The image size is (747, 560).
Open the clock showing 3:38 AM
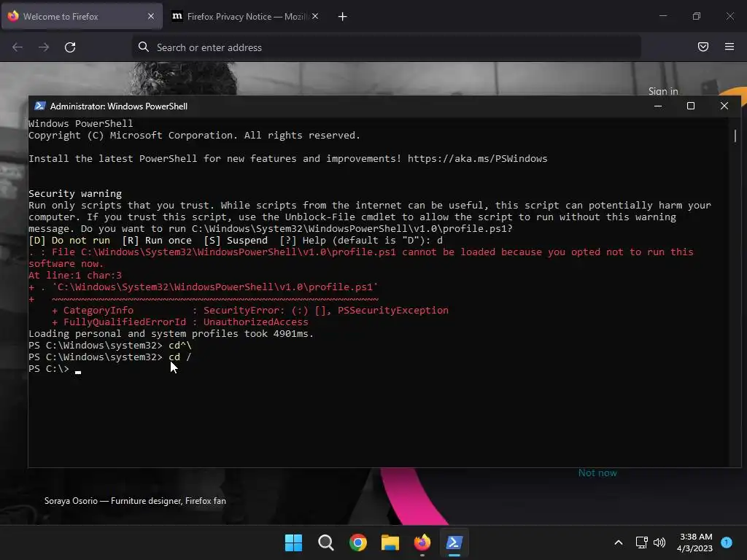pos(695,542)
